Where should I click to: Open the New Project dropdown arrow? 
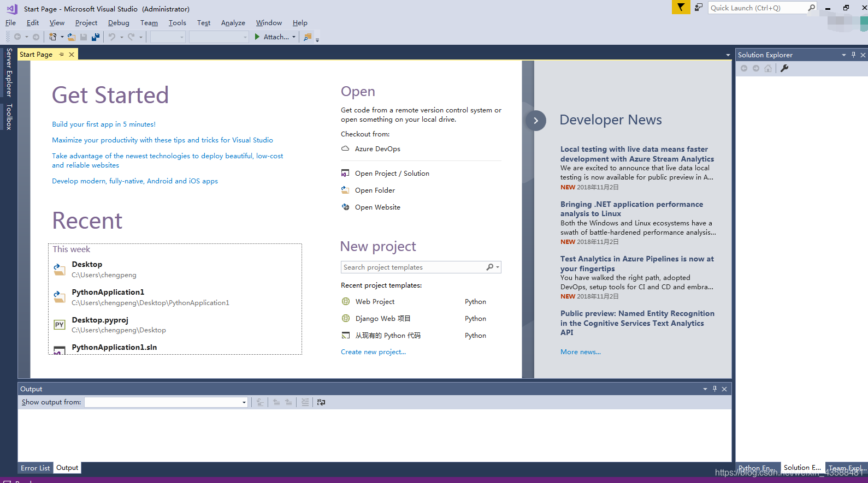(62, 37)
